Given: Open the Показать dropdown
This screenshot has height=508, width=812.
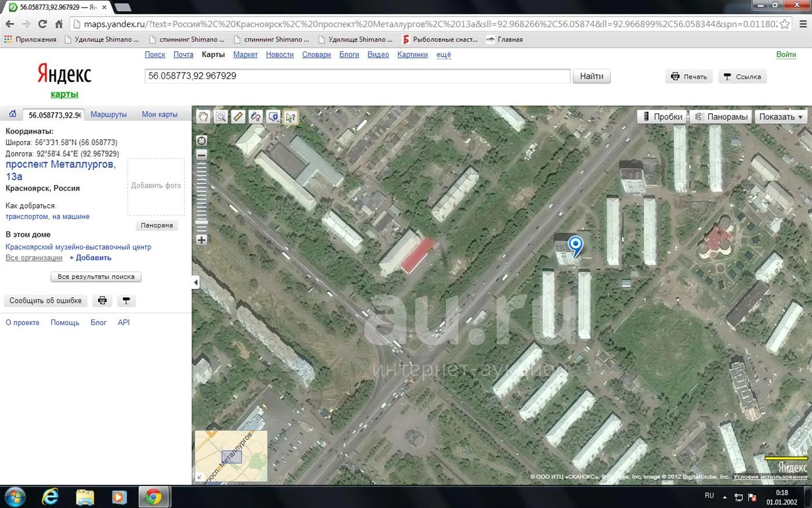Looking at the screenshot, I should coord(781,116).
